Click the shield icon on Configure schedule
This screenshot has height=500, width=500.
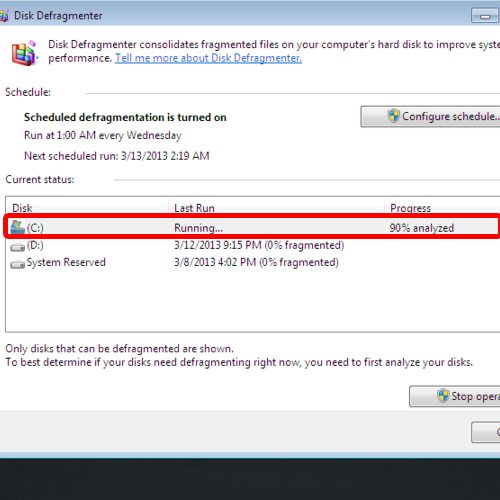point(394,116)
